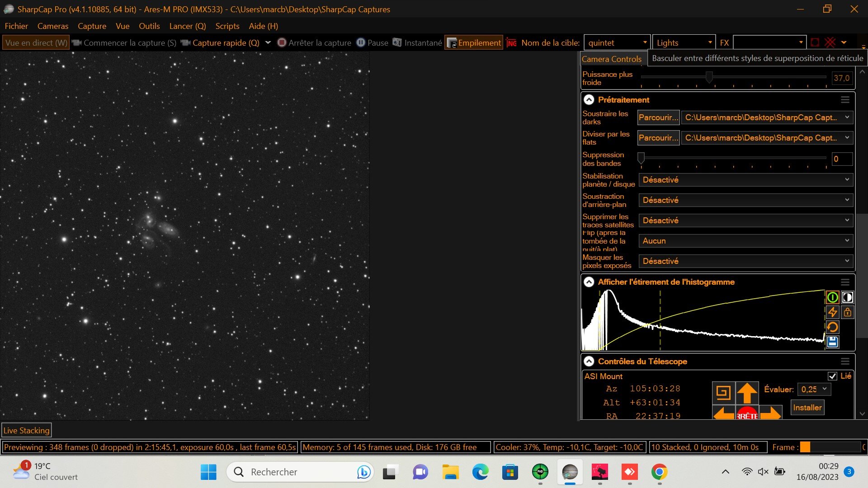Save the stretch using the floppy disk icon
This screenshot has width=868, height=488.
click(x=832, y=342)
